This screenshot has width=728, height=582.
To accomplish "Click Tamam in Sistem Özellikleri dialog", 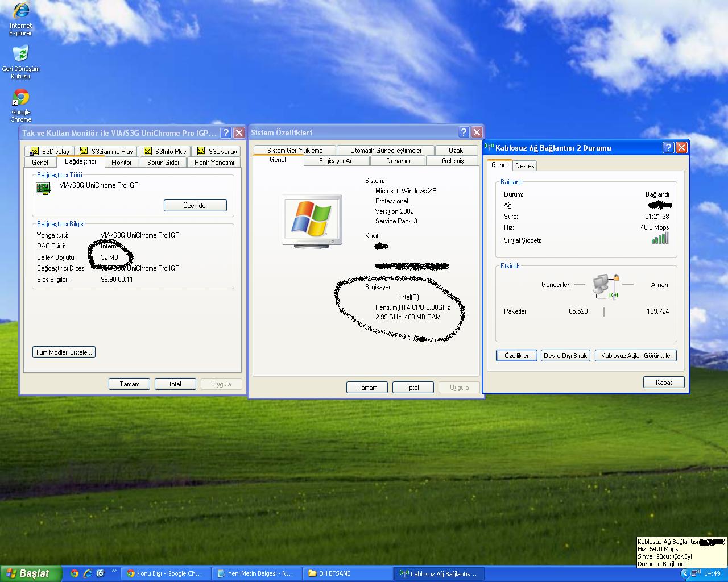I will pyautogui.click(x=367, y=388).
